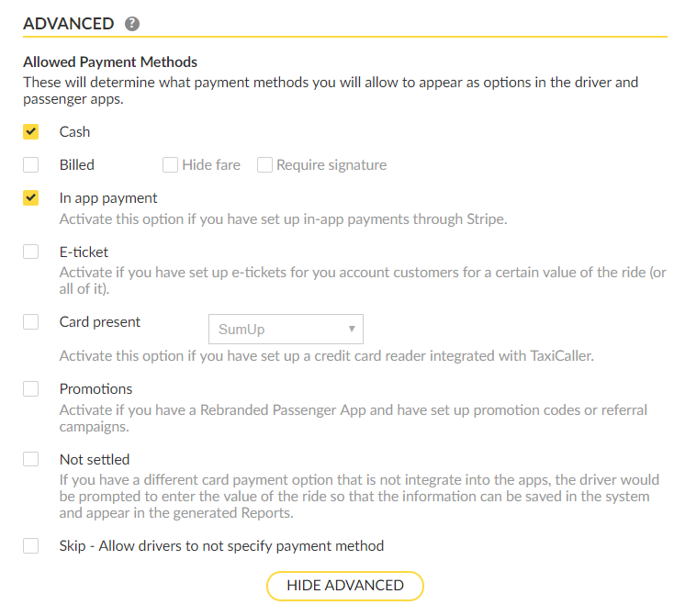Click the help question mark icon
The image size is (685, 616).
coord(132,24)
